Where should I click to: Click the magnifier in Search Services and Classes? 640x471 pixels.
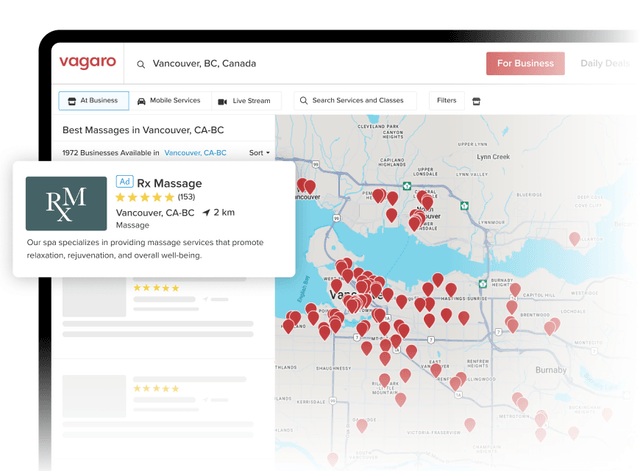point(304,100)
